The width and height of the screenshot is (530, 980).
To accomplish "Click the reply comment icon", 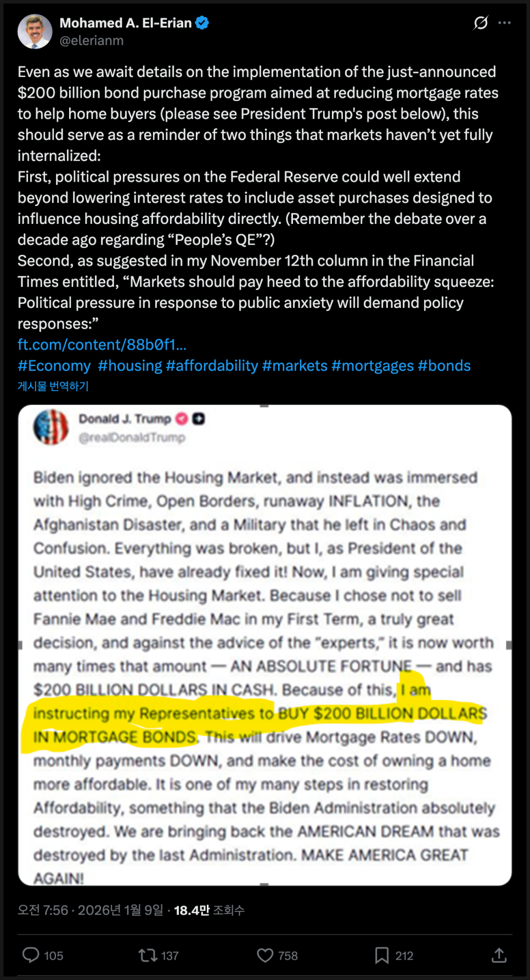I will (31, 955).
